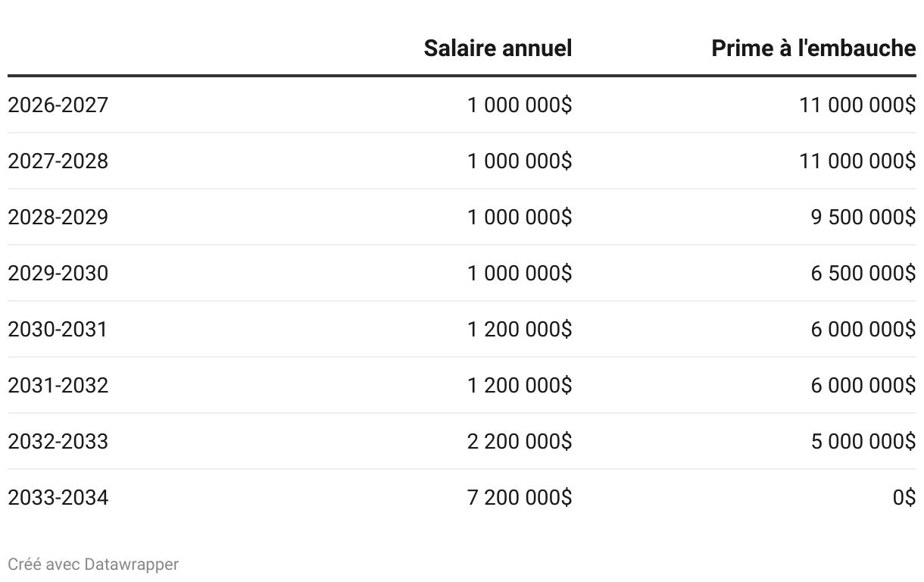
Task: Click the 2031-2032 season label
Action: coord(58,386)
